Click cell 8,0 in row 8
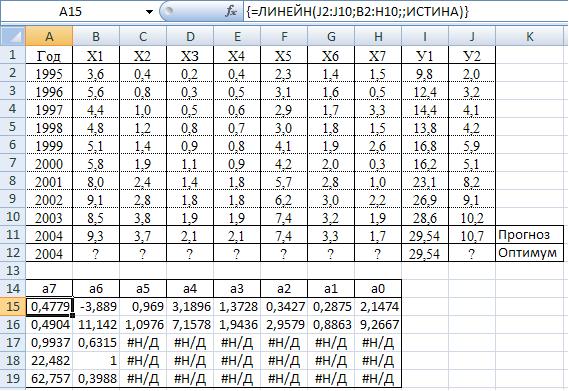 pyautogui.click(x=96, y=182)
